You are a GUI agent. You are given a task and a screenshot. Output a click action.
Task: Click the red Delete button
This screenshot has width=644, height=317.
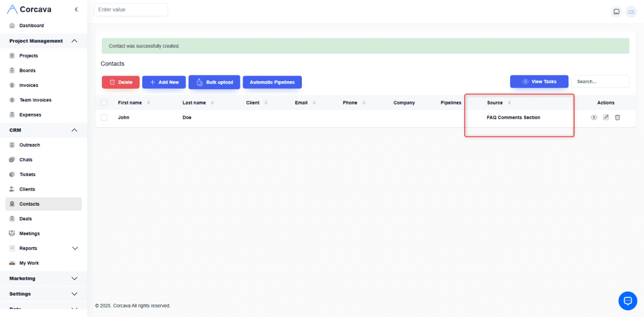click(121, 82)
